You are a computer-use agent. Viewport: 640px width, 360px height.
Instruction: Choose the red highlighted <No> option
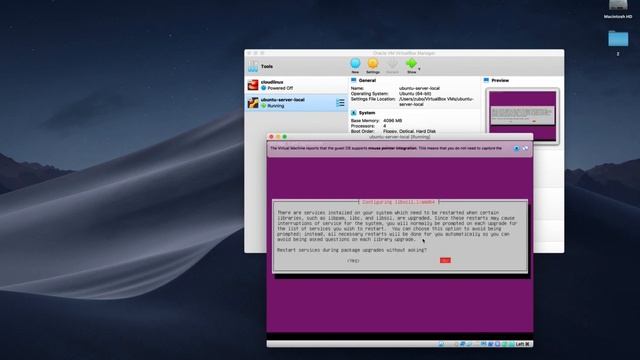(445, 260)
